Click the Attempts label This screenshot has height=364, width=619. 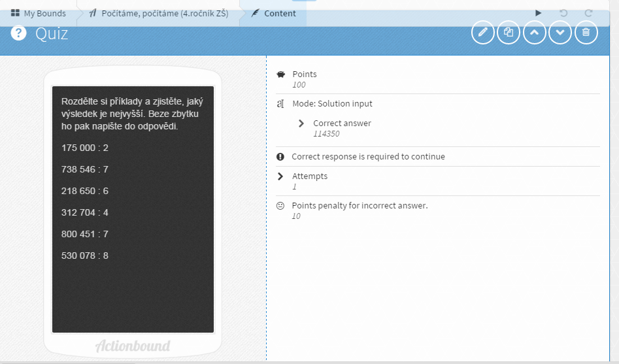(x=310, y=176)
